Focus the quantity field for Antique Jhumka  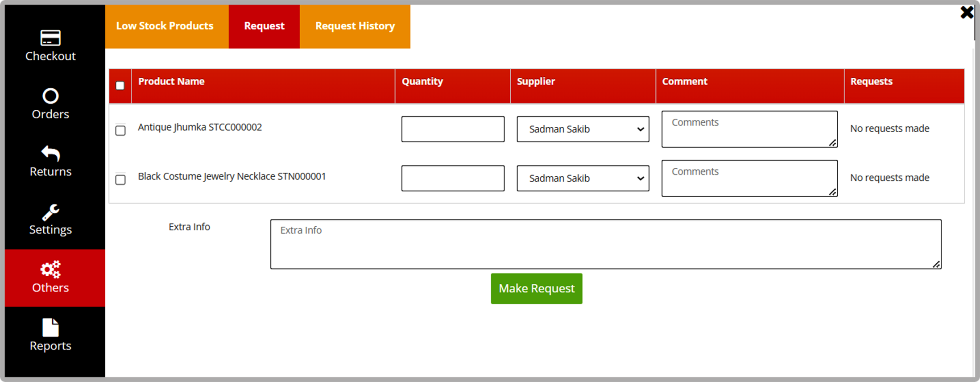point(453,129)
